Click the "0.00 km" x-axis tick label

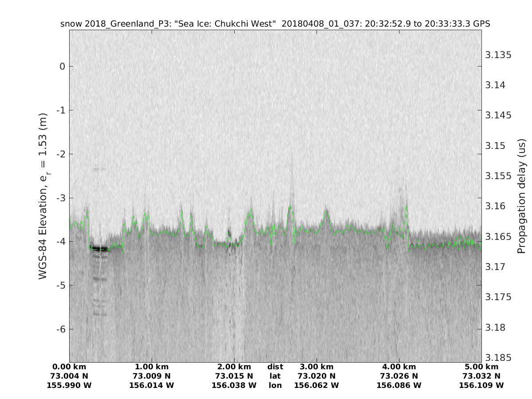69,367
